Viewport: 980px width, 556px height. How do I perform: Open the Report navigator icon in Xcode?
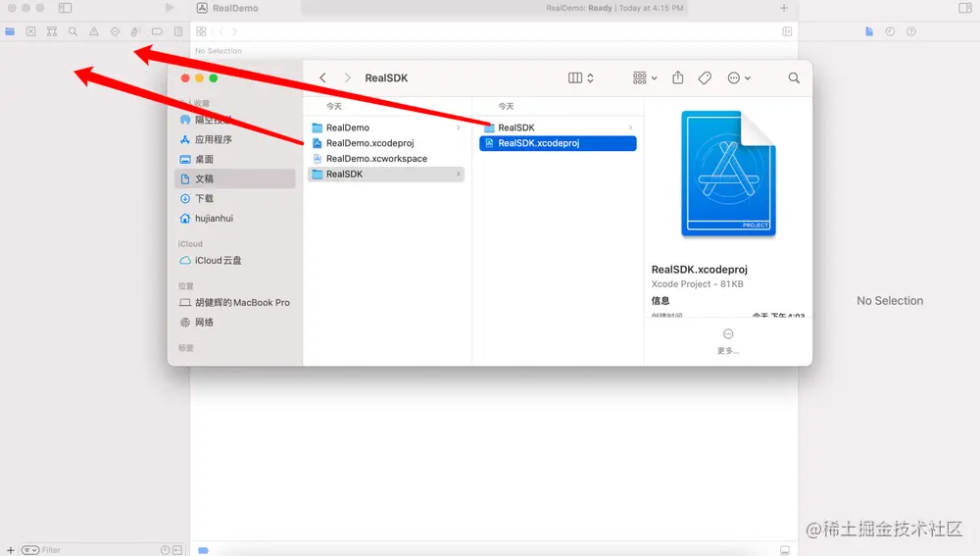[178, 31]
